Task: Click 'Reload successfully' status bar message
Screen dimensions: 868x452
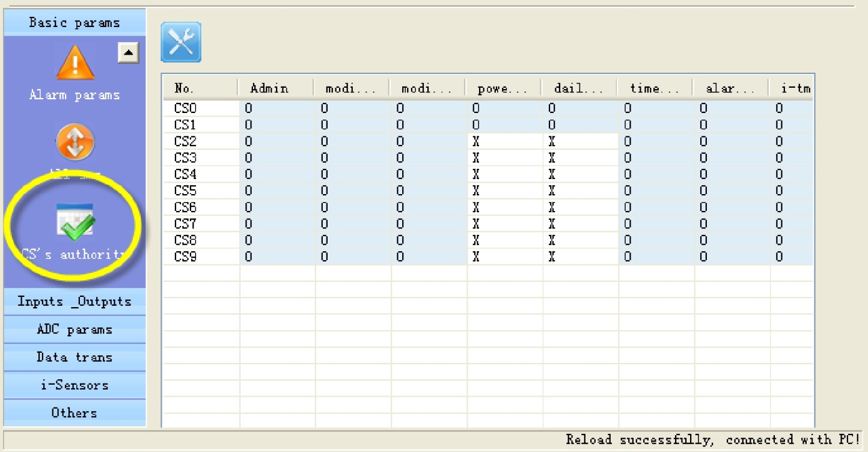Action: (x=713, y=440)
